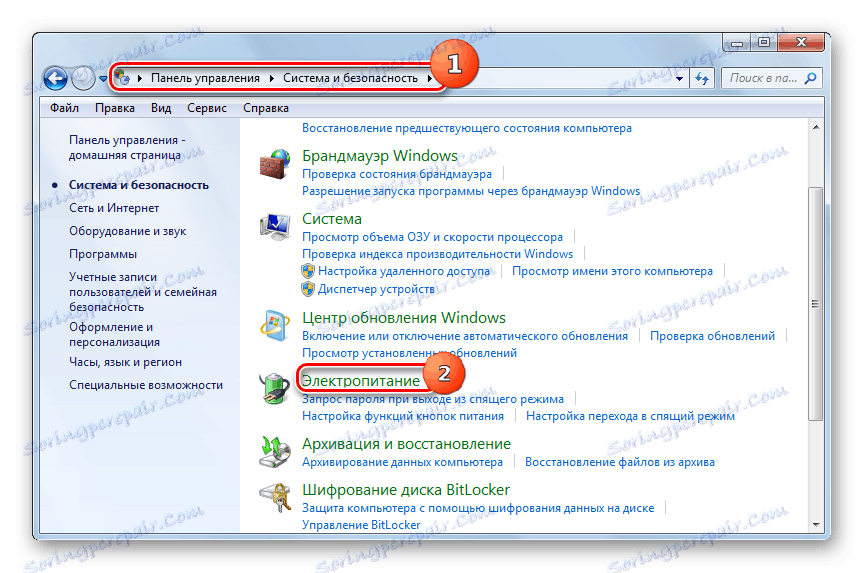Click Восстановление предшествующего состояния компьютера link
This screenshot has height=573, width=864.
[x=467, y=128]
